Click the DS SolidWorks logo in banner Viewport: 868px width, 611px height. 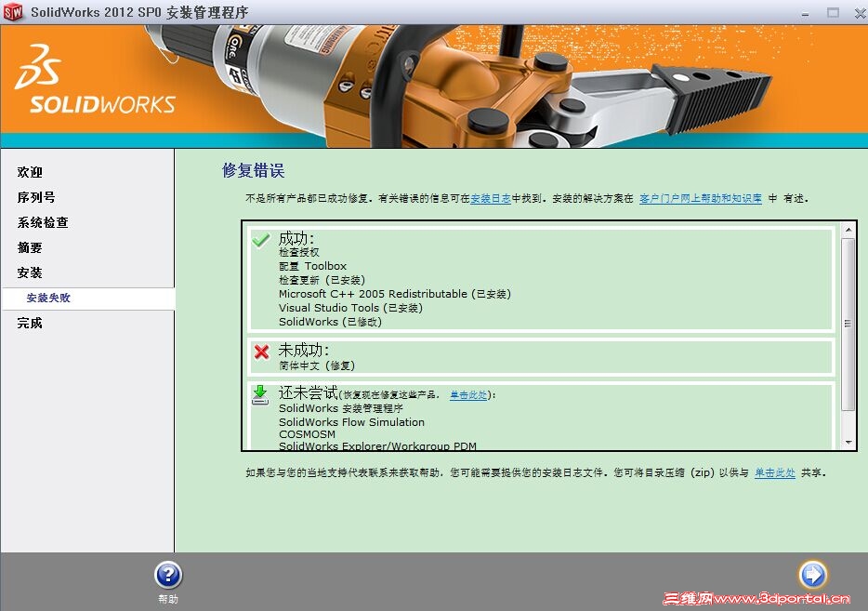click(95, 79)
